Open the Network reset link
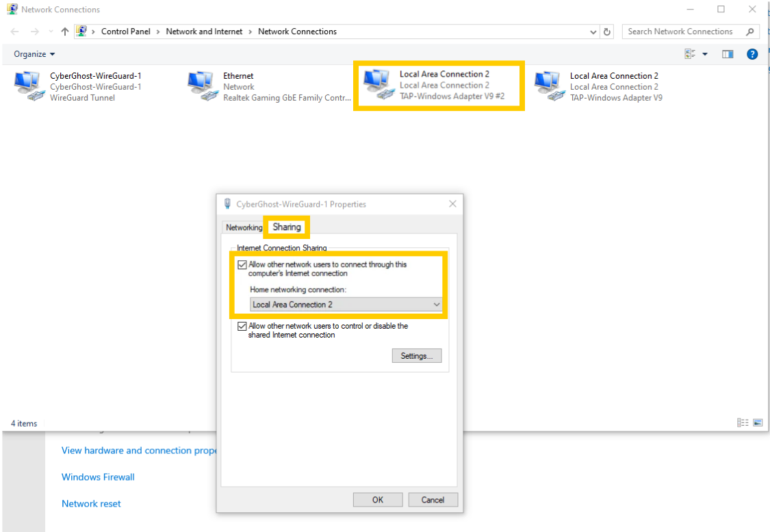Screen dimensions: 770x532 click(91, 503)
